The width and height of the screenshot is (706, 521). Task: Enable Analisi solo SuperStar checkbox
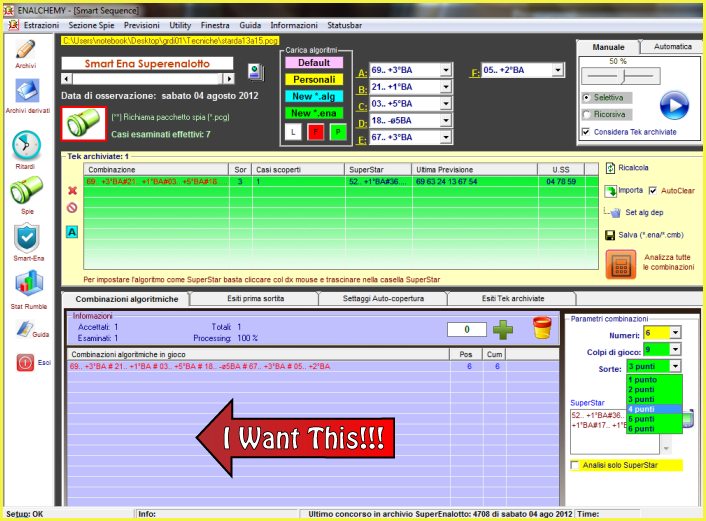[575, 465]
